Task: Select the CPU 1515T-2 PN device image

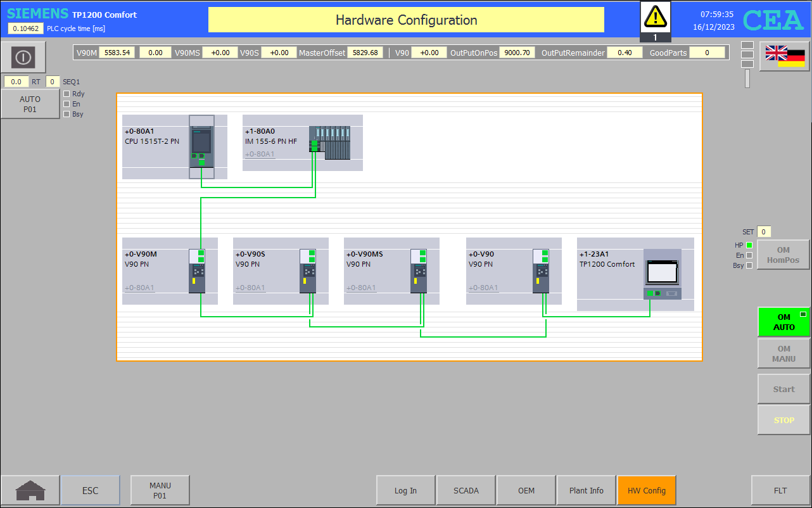Action: 201,147
